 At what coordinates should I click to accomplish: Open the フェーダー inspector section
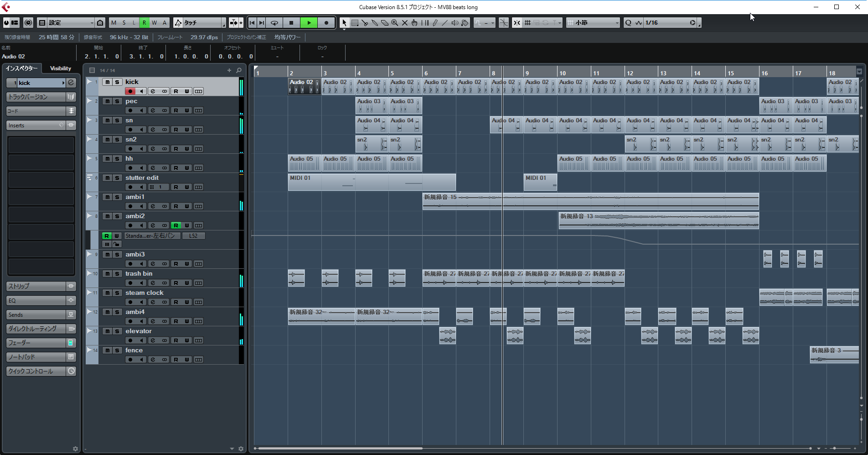tap(36, 343)
